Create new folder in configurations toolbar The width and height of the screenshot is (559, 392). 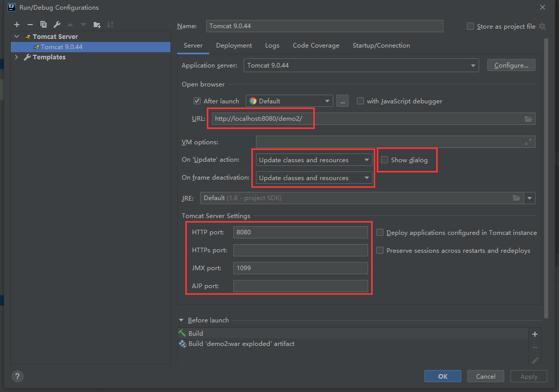coord(97,25)
